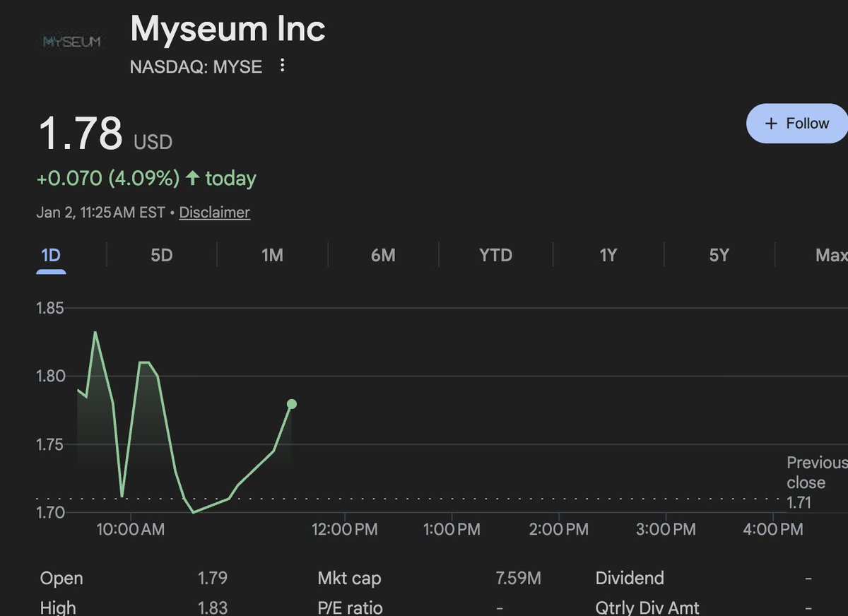Click the Mkt cap value 7.59M
Viewport: 848px width, 616px height.
[x=519, y=579]
